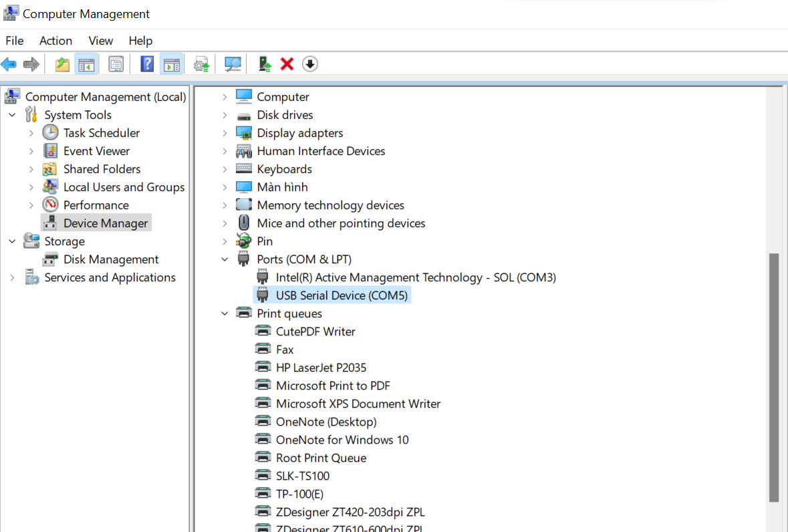Image resolution: width=788 pixels, height=532 pixels.
Task: Click the Disk Management icon
Action: [x=50, y=259]
